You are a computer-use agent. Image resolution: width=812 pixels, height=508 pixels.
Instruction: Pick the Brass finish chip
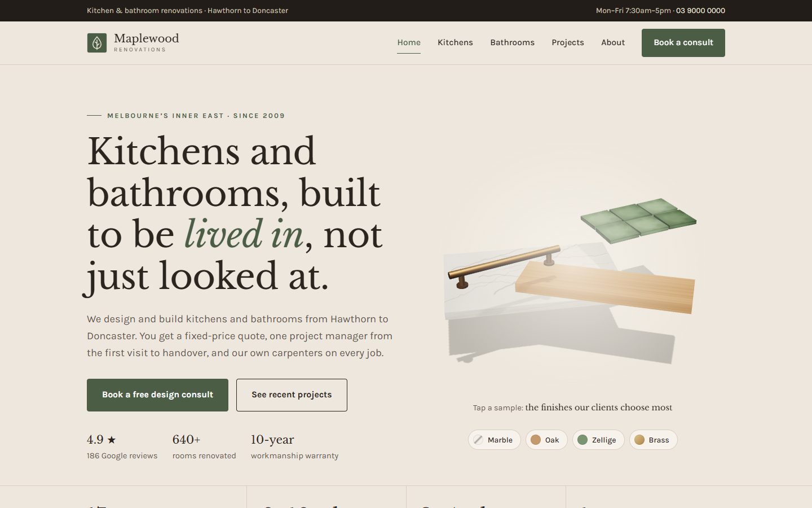[x=653, y=440]
